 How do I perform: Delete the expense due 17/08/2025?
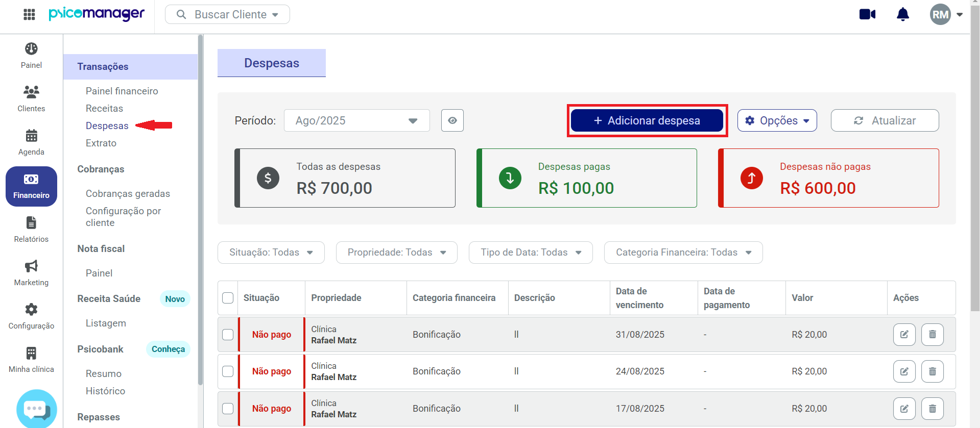tap(932, 409)
